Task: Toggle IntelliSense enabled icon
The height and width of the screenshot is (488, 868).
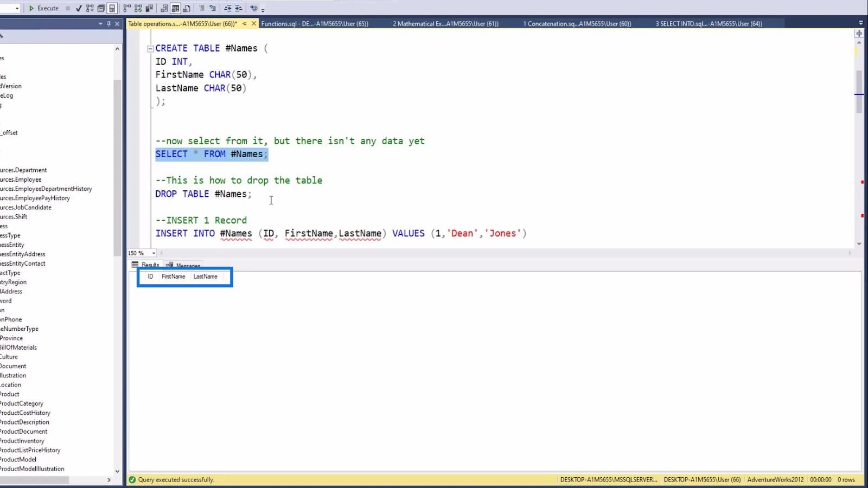Action: click(x=112, y=8)
